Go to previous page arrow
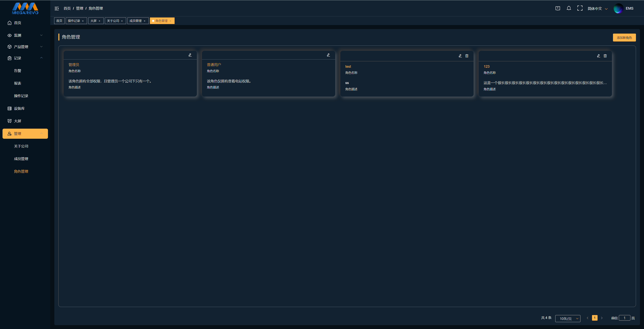This screenshot has width=644, height=329. coord(587,318)
